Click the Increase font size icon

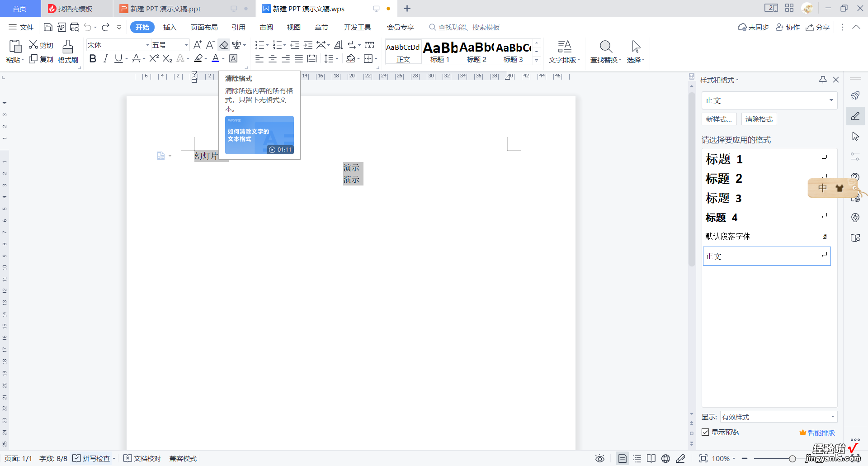point(198,45)
